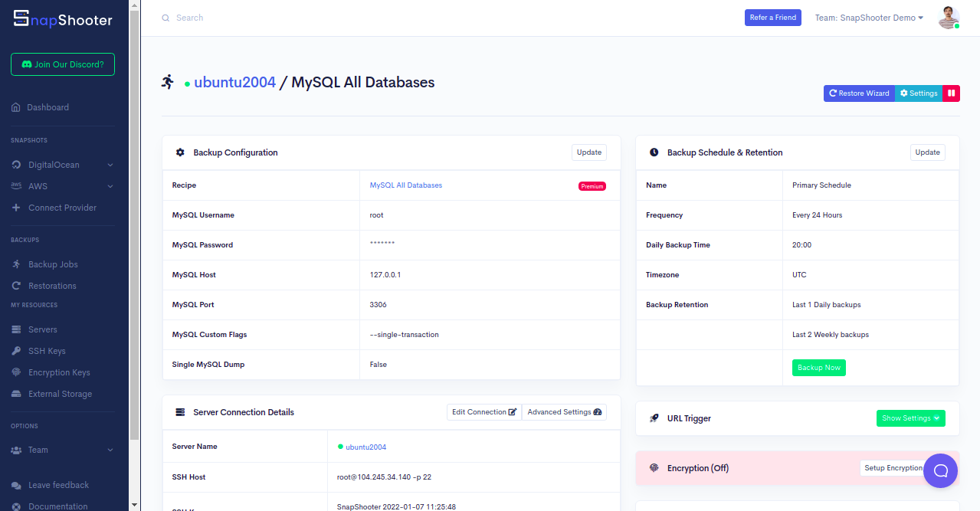Click Setup Encryption button

[x=893, y=468]
